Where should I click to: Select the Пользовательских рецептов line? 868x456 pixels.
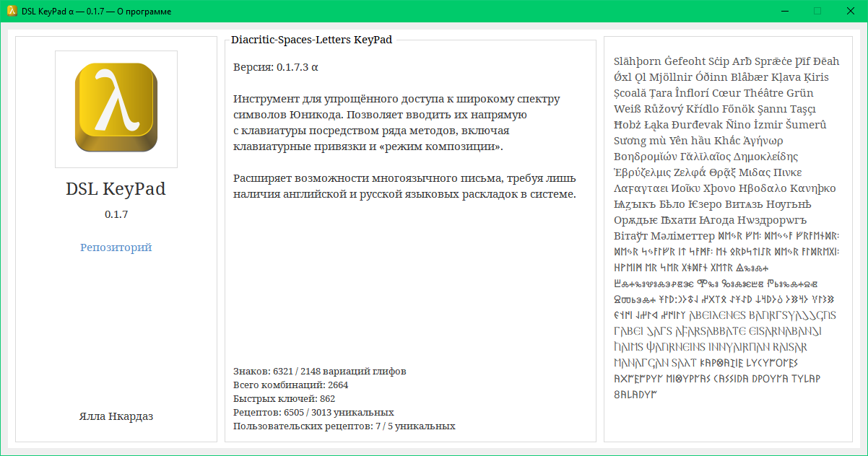(344, 426)
